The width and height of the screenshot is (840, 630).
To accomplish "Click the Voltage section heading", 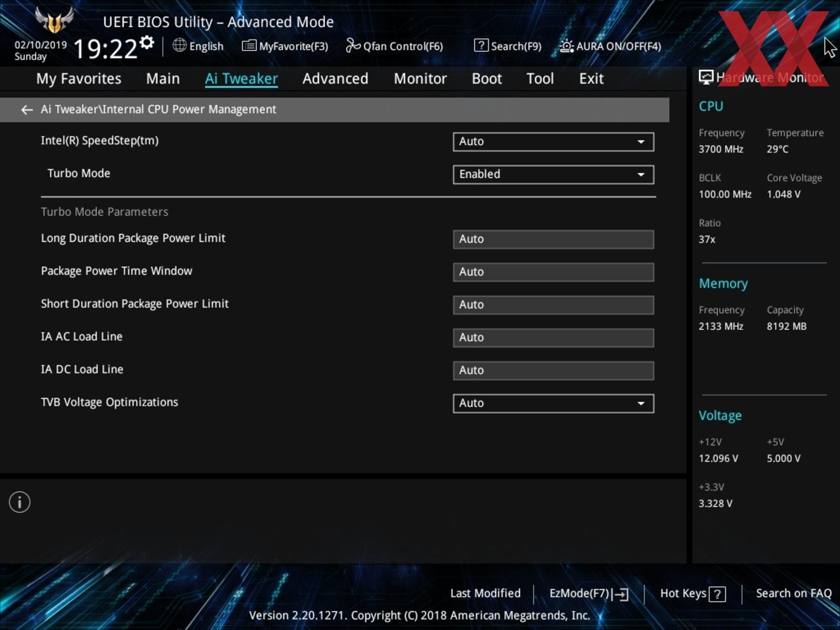I will (720, 416).
